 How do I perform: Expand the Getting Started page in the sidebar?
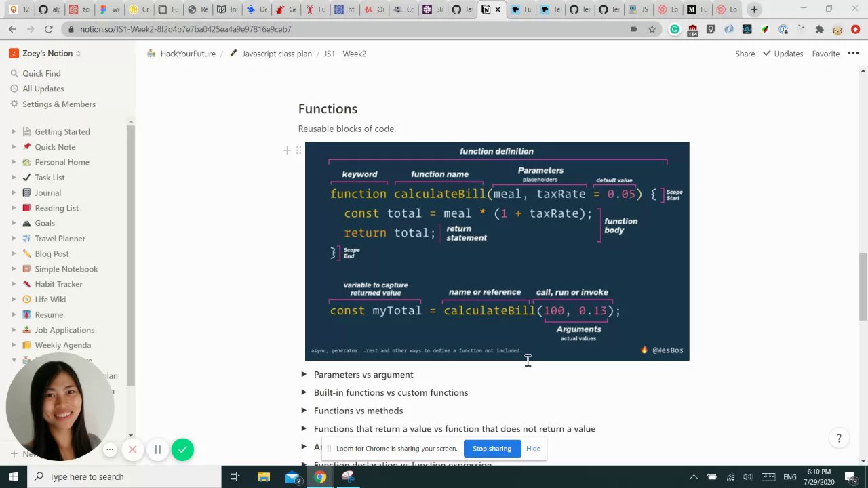14,131
